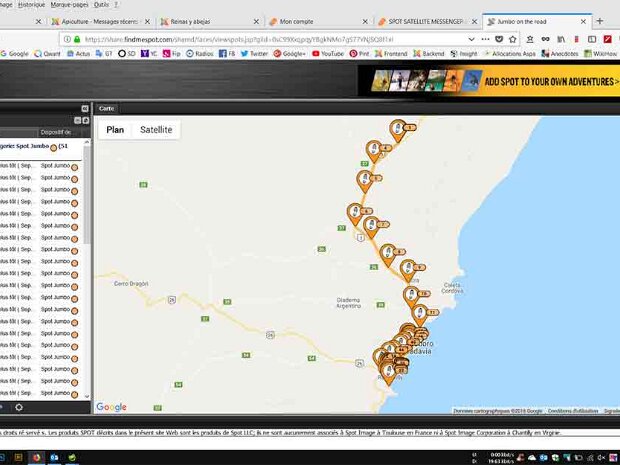The width and height of the screenshot is (620, 465).
Task: Open the YouTube bookmark
Action: [x=328, y=53]
